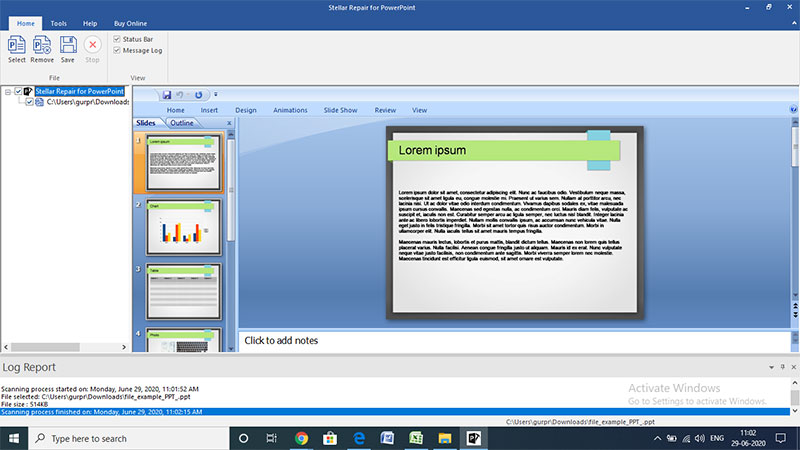The image size is (800, 450).
Task: Click View in the preview menu
Action: pos(419,110)
